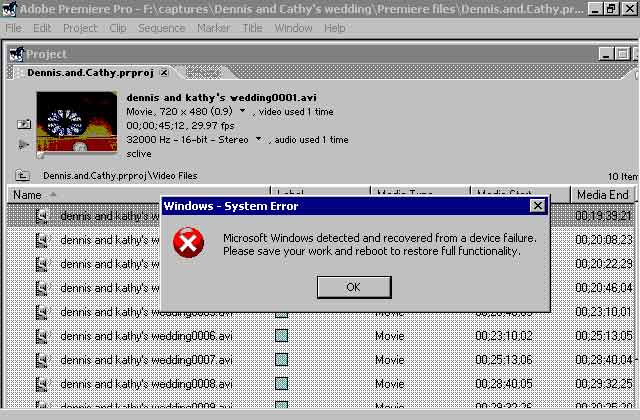
Task: Sort by the Name column header
Action: tap(139, 195)
